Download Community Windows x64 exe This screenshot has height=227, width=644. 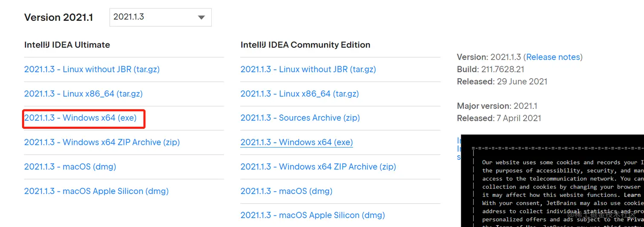[x=296, y=142]
